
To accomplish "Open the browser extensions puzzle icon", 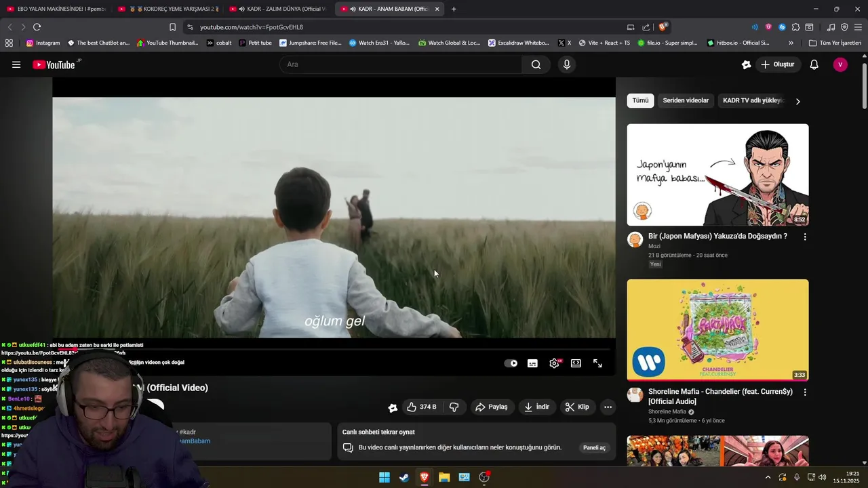I will (795, 27).
